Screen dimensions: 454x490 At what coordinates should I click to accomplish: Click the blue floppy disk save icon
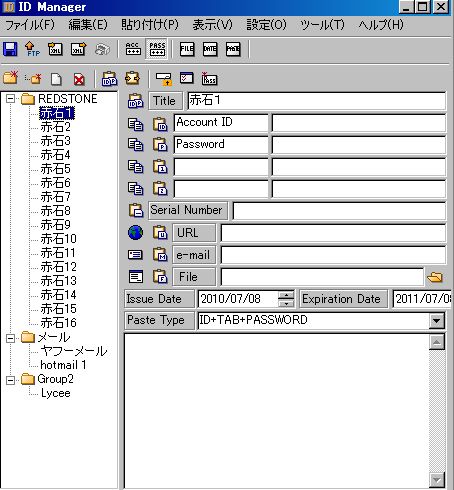(10, 49)
